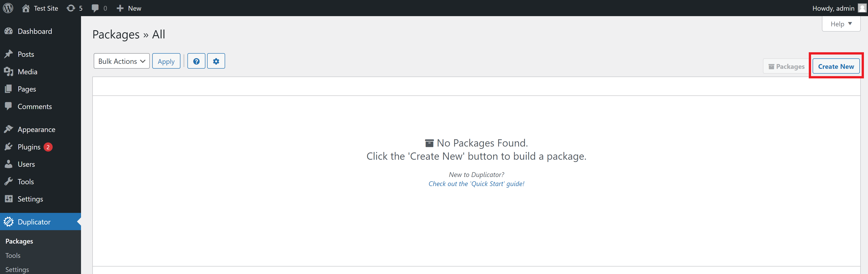Open the Appearance menu

pyautogui.click(x=36, y=130)
